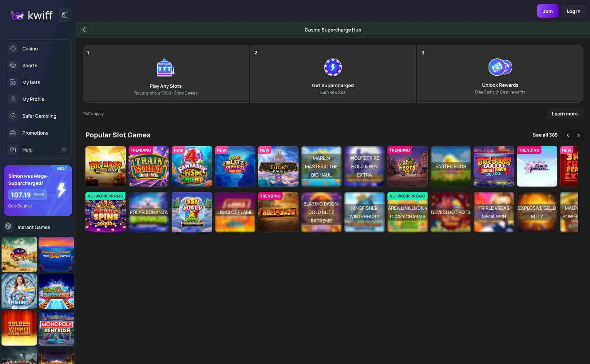Open Golden Winner Grand Chance game
The image size is (590, 364).
point(19,328)
